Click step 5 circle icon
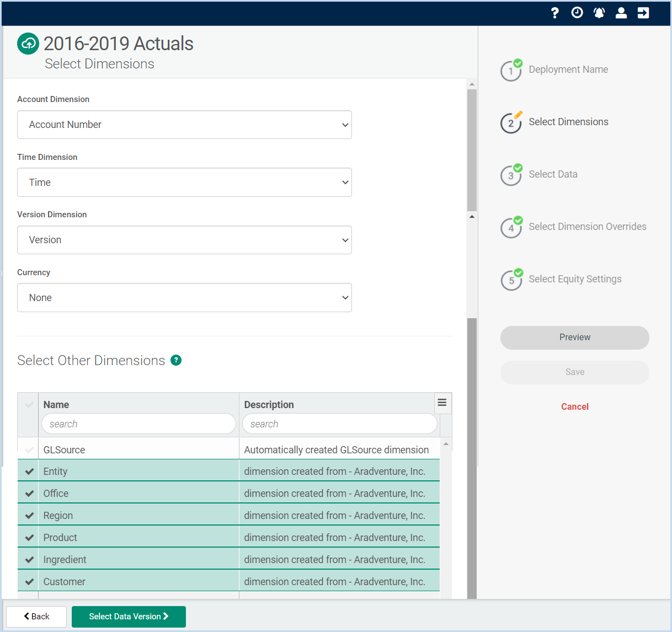Viewport: 672px width, 632px height. [511, 280]
